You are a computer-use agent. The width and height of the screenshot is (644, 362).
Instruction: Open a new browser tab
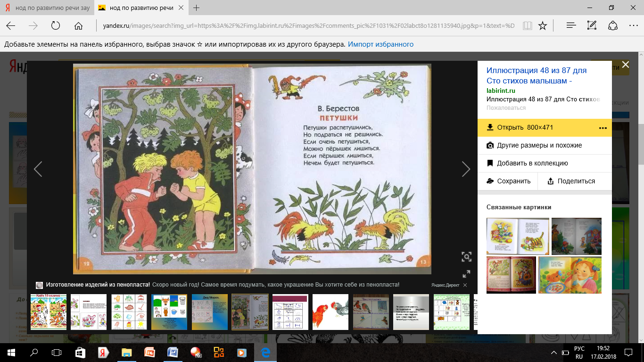197,8
